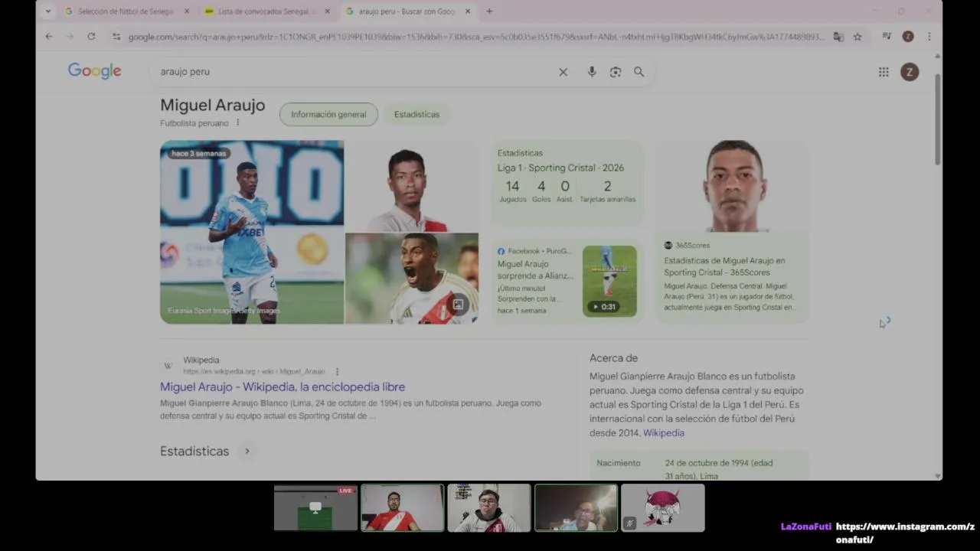980x551 pixels.
Task: Play the 0:31 Facebook video
Action: pyautogui.click(x=609, y=281)
